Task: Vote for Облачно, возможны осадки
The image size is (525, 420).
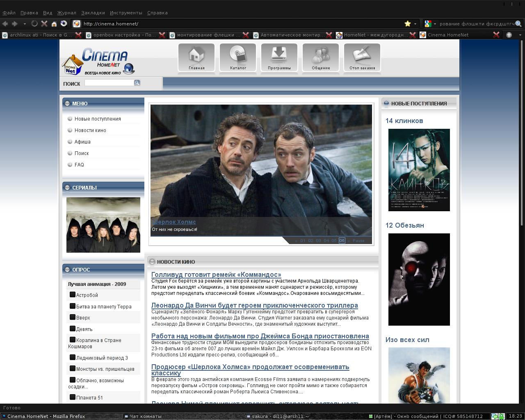Action: point(73,380)
